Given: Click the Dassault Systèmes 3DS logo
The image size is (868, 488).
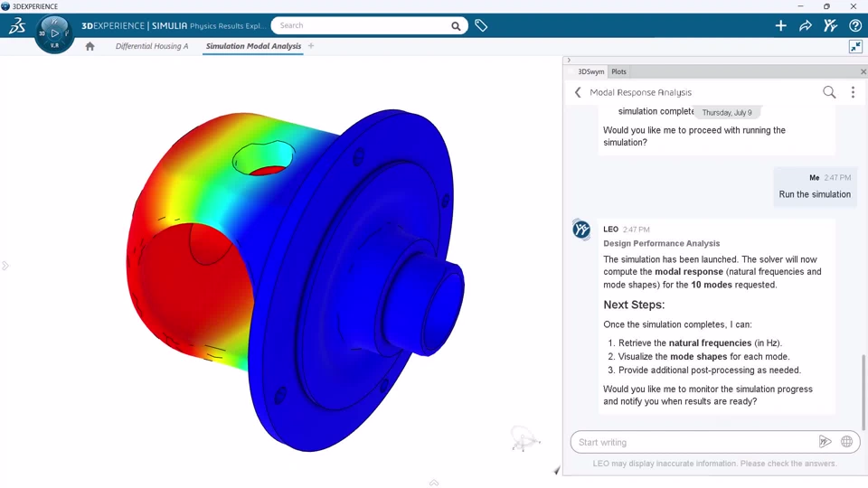Looking at the screenshot, I should coord(17,25).
